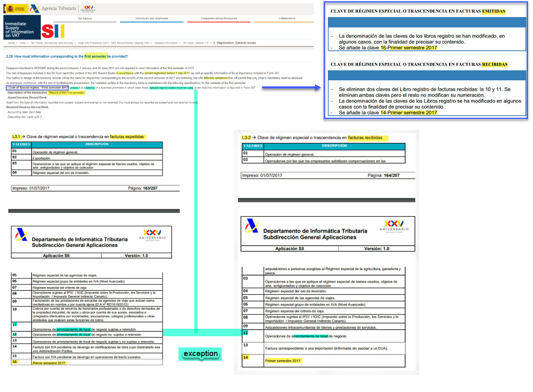Screen dimensions: 533x392
Task: Click row 07 'Régimen especial del criterio de caja' left table
Action: (87, 287)
